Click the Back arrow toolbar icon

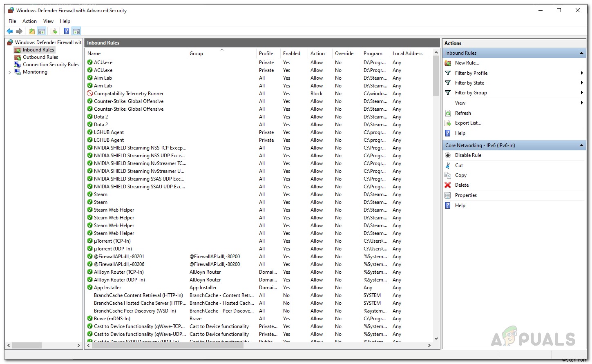[x=10, y=31]
